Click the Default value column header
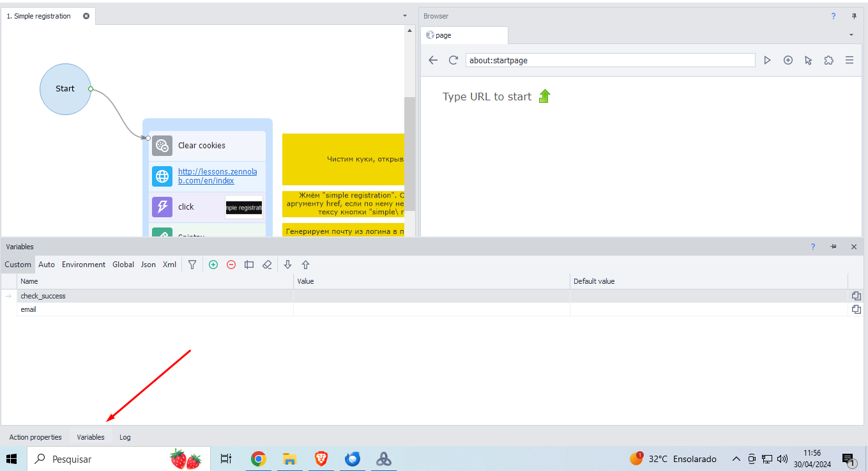The width and height of the screenshot is (868, 471). (709, 281)
